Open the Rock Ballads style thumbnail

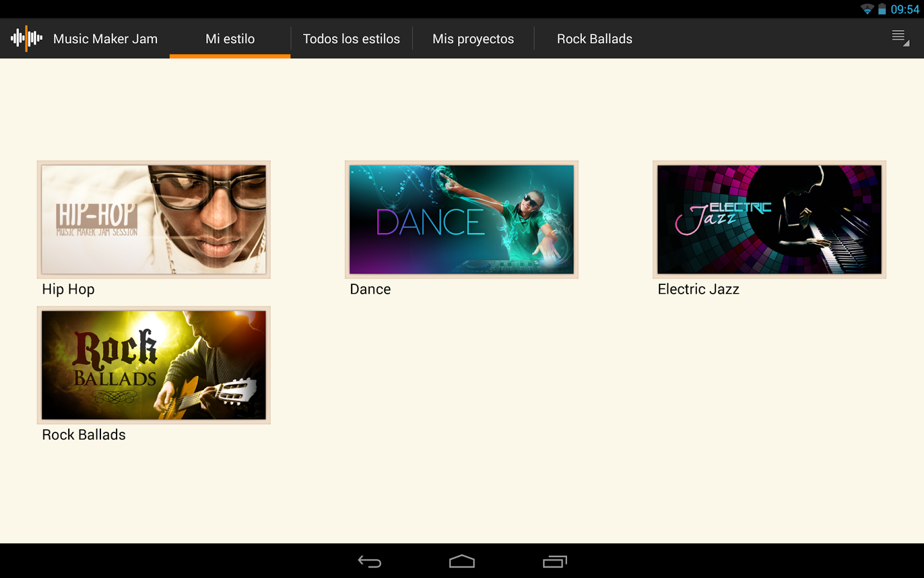click(153, 365)
